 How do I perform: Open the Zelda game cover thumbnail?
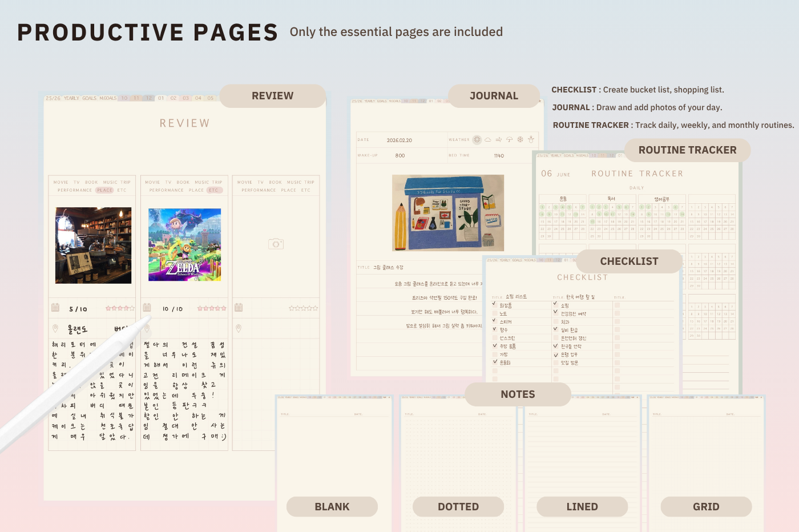pyautogui.click(x=184, y=244)
